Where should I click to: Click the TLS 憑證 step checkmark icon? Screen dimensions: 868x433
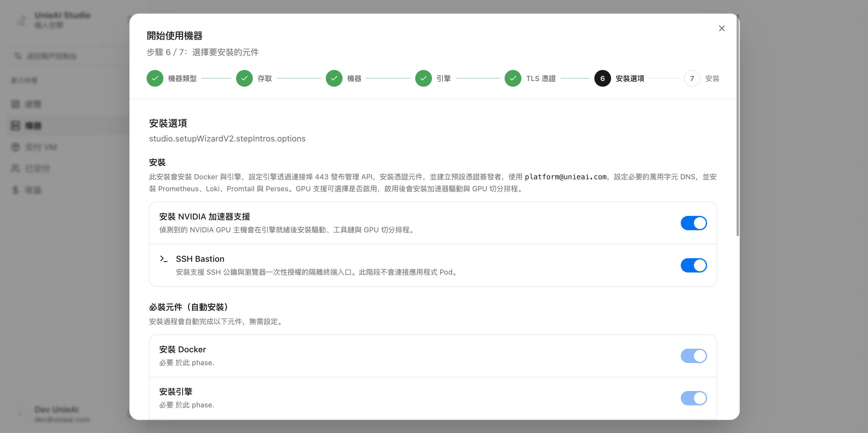[513, 78]
